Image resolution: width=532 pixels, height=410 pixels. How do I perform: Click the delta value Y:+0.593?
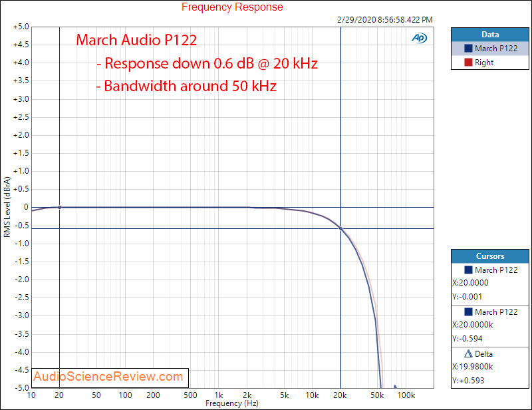pos(468,381)
